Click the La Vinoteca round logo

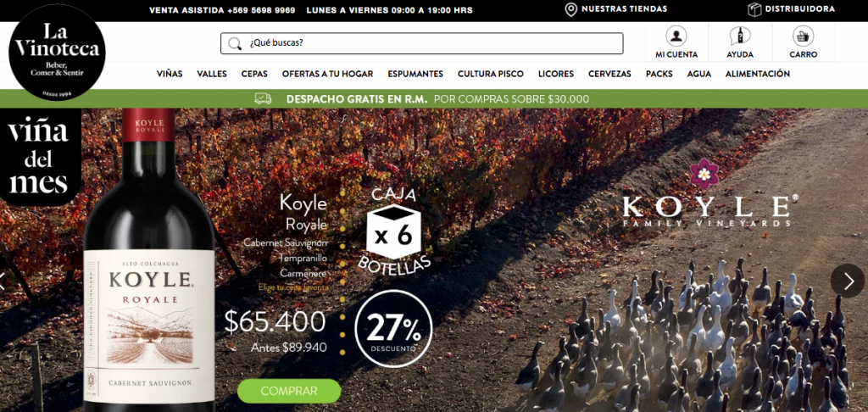tap(57, 52)
